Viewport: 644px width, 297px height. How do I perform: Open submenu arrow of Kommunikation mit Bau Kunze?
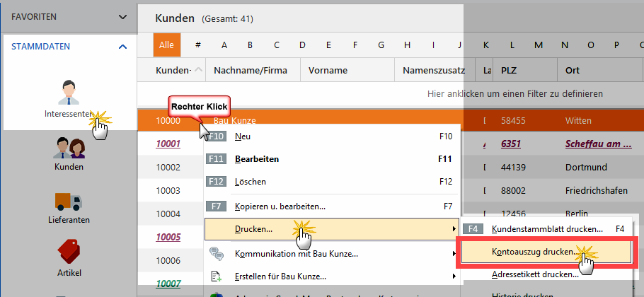(x=454, y=254)
